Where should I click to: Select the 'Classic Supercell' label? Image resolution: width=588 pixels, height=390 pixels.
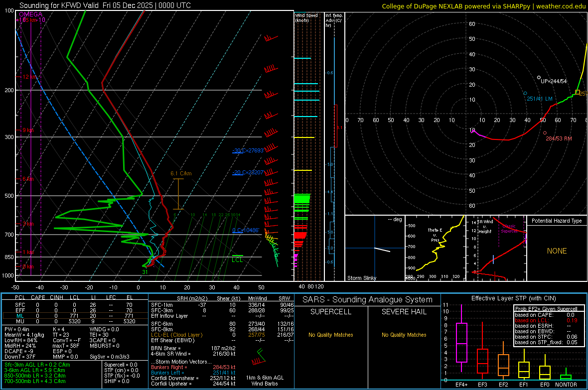[509, 229]
